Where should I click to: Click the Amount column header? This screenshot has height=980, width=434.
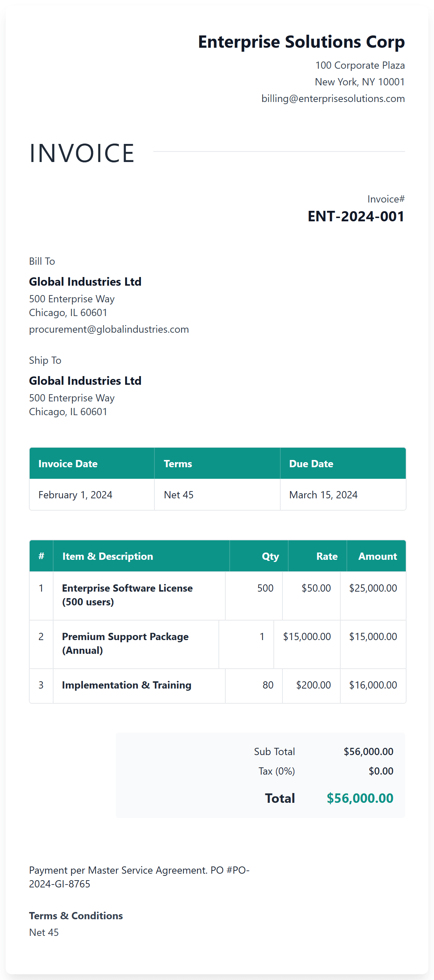pos(377,556)
